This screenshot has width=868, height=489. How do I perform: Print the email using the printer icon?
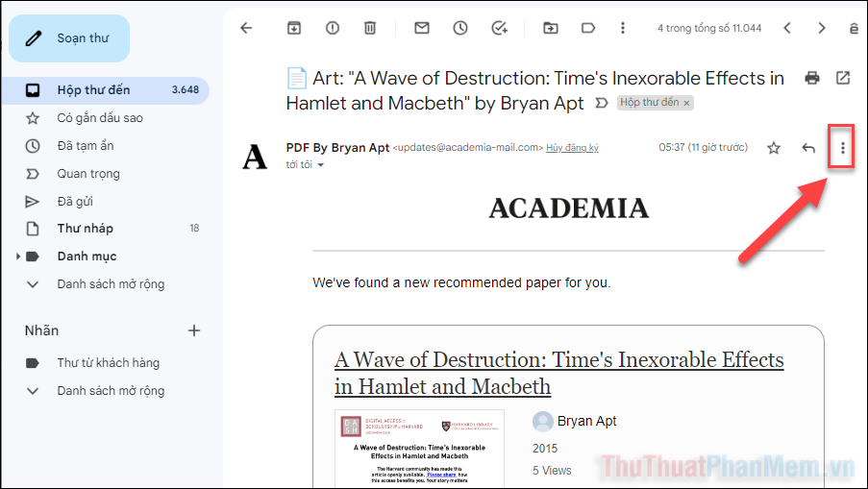(812, 78)
